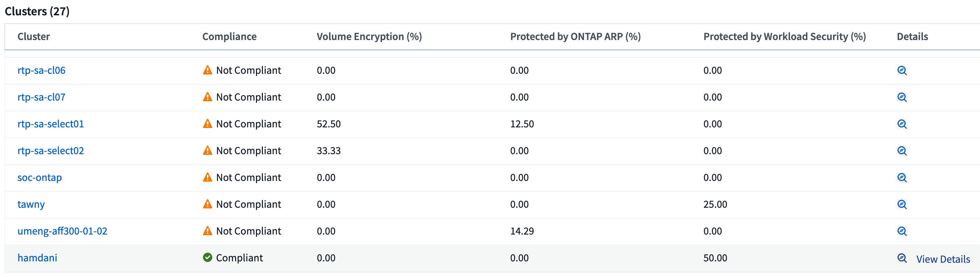Viewport: 980px width, 277px height.
Task: Open details icon for tawny cluster
Action: click(902, 204)
